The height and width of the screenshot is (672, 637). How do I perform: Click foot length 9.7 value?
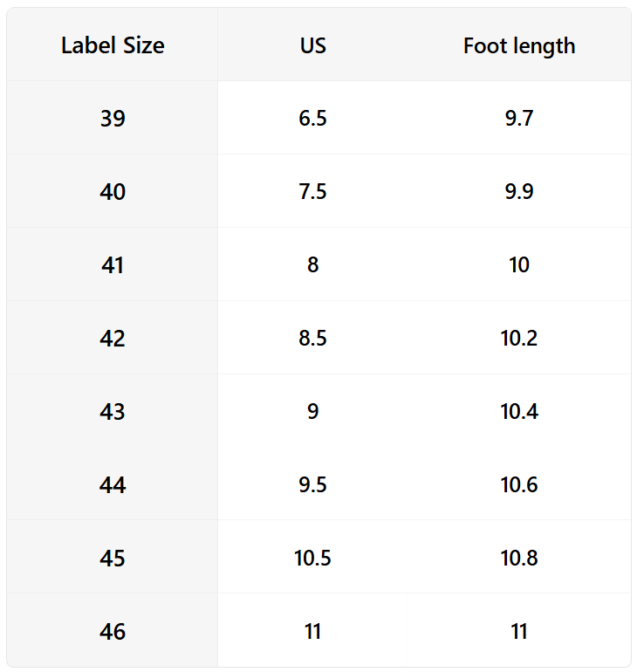tap(519, 118)
